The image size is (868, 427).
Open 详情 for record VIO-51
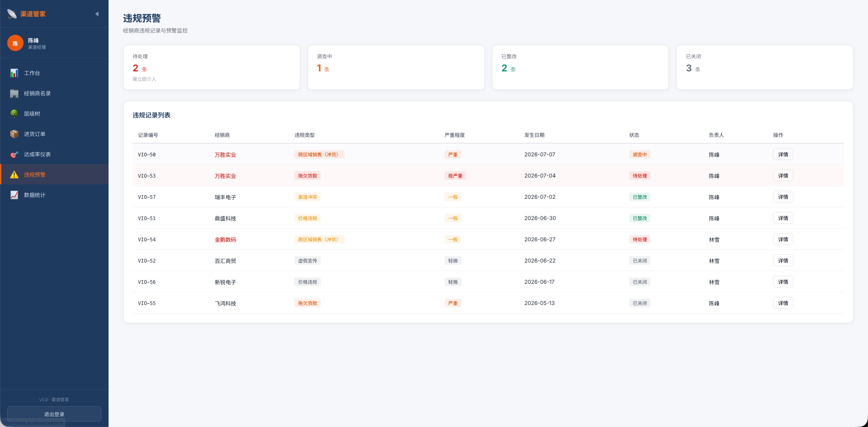783,218
